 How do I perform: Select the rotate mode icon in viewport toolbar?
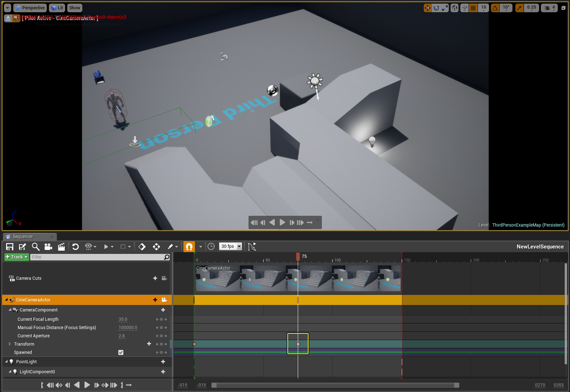click(436, 8)
